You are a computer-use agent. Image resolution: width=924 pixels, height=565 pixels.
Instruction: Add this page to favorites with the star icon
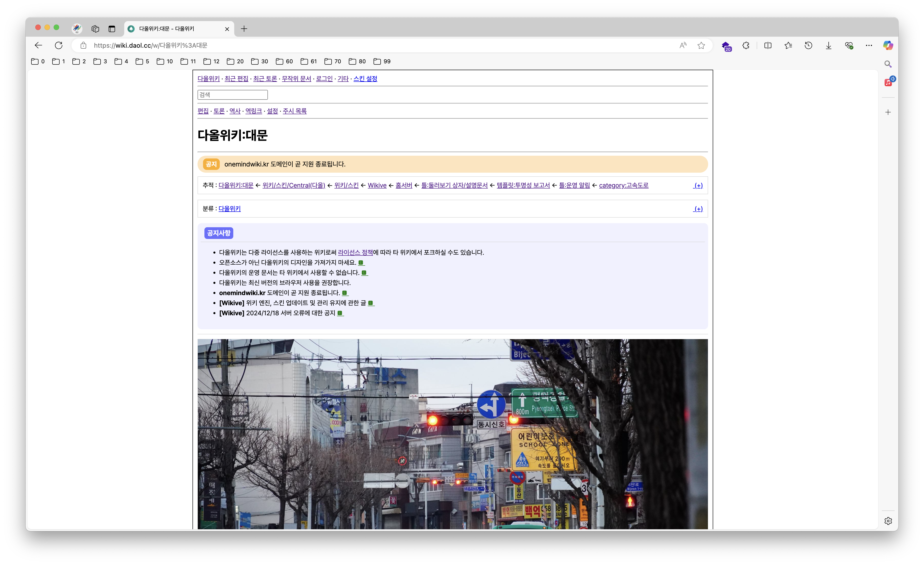701,45
